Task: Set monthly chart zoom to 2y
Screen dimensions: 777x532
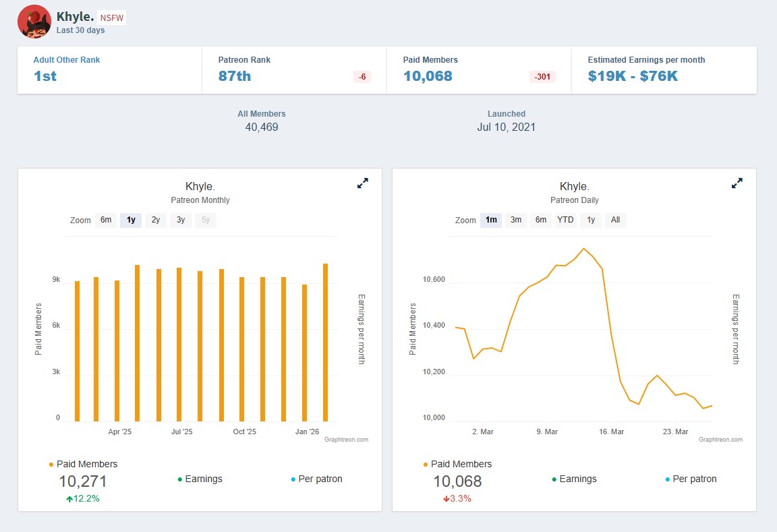Action: (x=156, y=220)
